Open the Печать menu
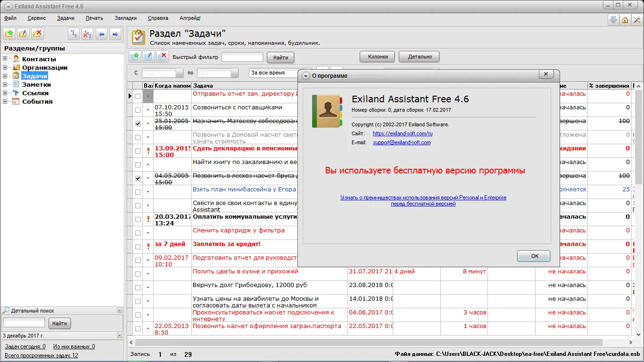644x362 pixels. pyautogui.click(x=94, y=18)
